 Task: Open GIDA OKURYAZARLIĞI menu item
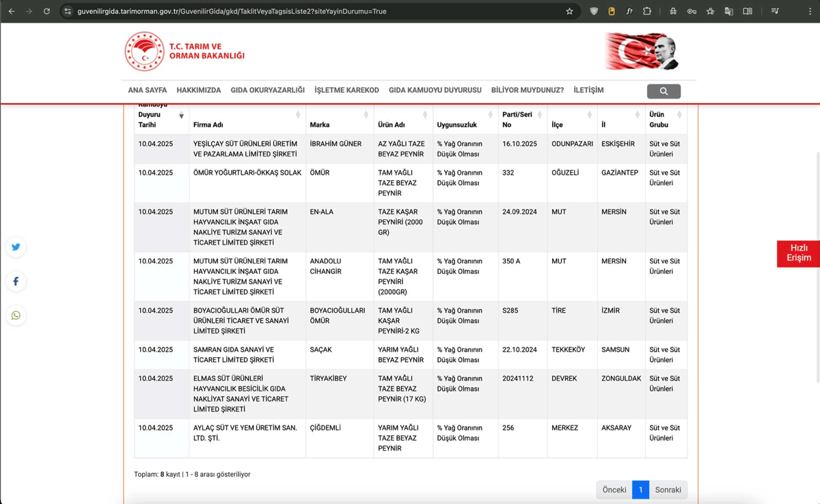(268, 90)
